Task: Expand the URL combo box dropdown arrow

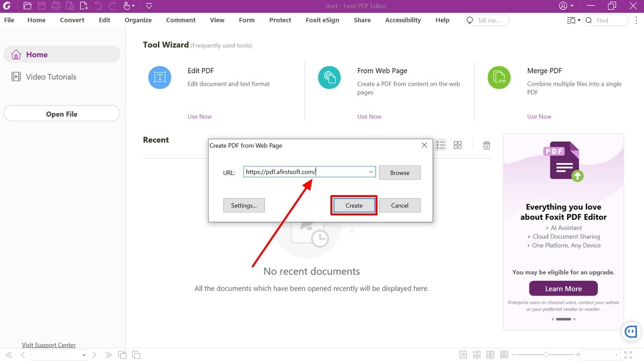Action: [371, 172]
